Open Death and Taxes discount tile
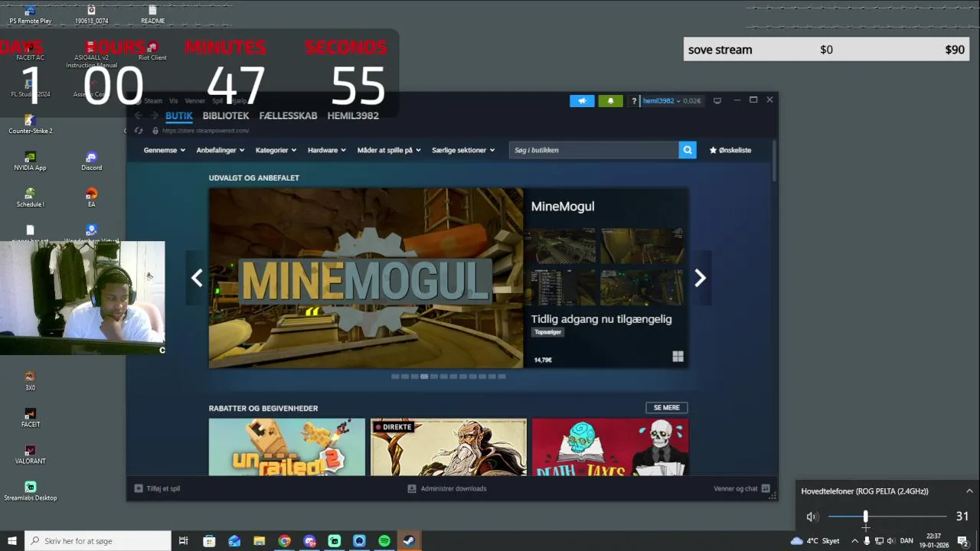This screenshot has height=551, width=980. [610, 447]
